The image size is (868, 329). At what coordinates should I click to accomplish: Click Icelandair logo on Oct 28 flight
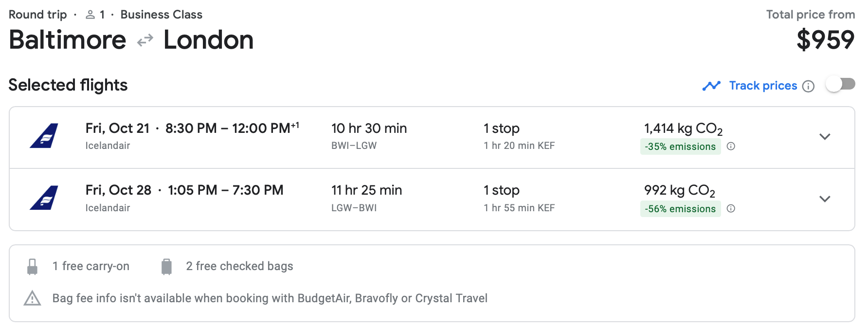(x=44, y=198)
